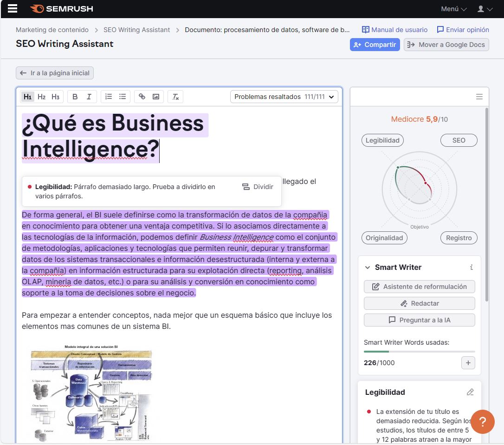
Task: Collapse the Smart Writer section
Action: pyautogui.click(x=368, y=267)
